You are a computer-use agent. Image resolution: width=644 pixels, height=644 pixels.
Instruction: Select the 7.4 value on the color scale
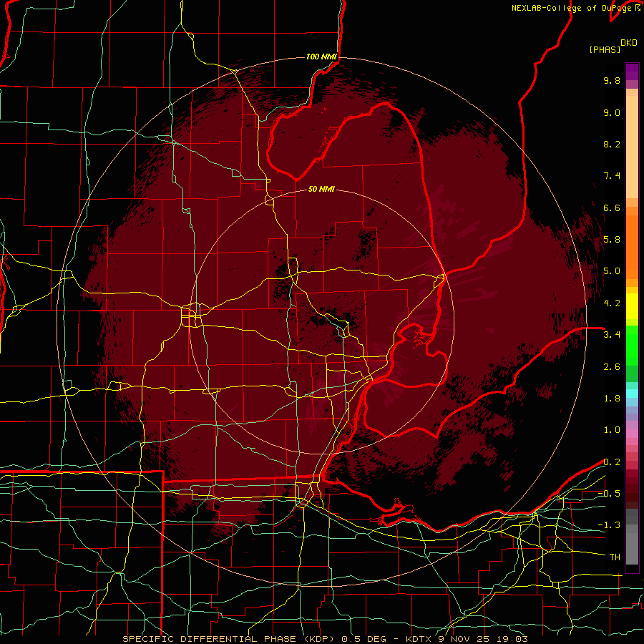[x=612, y=176]
